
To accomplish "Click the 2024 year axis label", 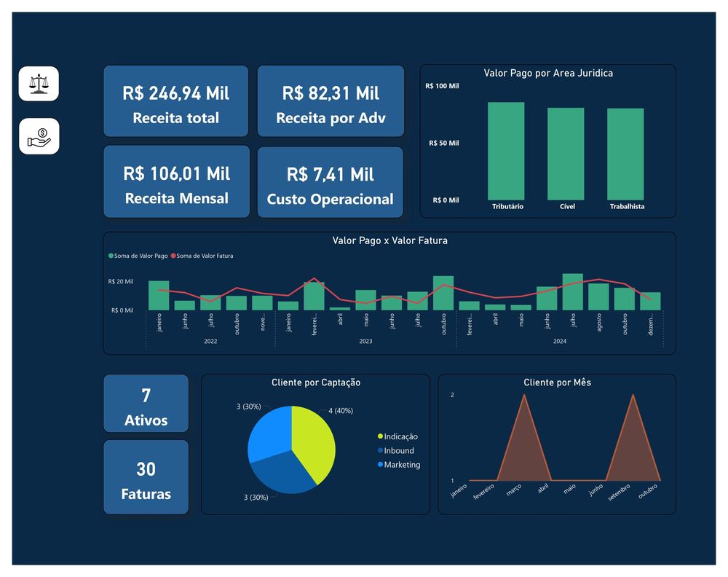I will 559,341.
